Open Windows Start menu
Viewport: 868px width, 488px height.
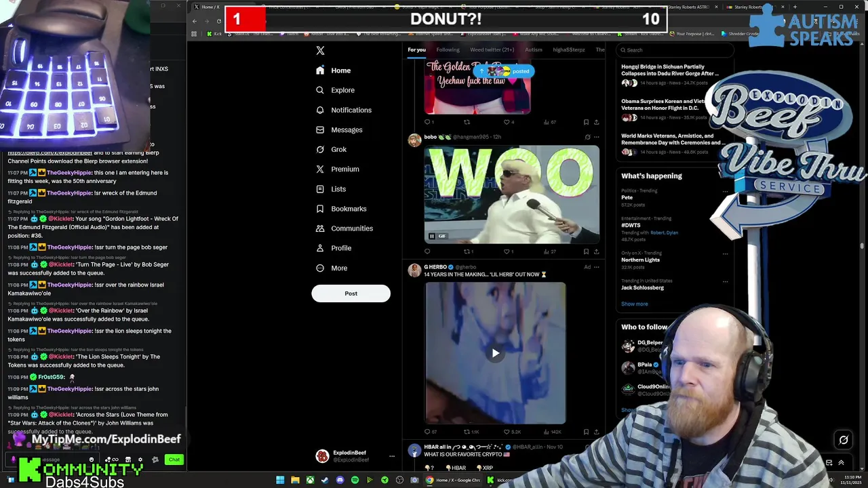click(280, 481)
